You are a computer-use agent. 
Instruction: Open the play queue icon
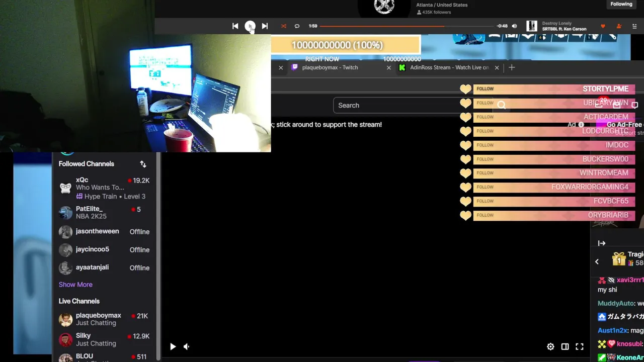[634, 26]
